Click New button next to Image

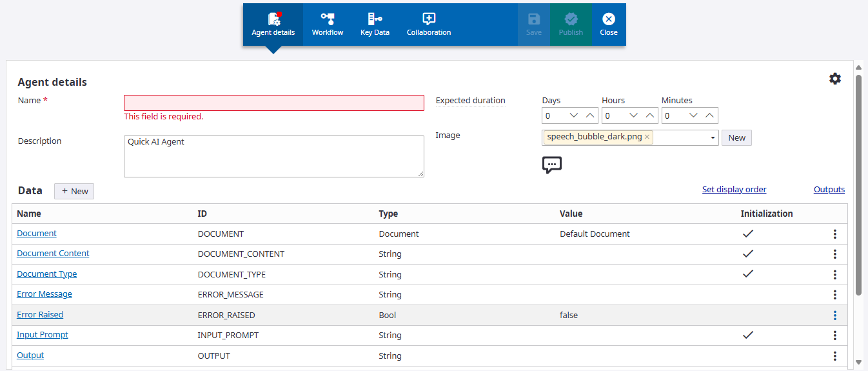tap(736, 137)
